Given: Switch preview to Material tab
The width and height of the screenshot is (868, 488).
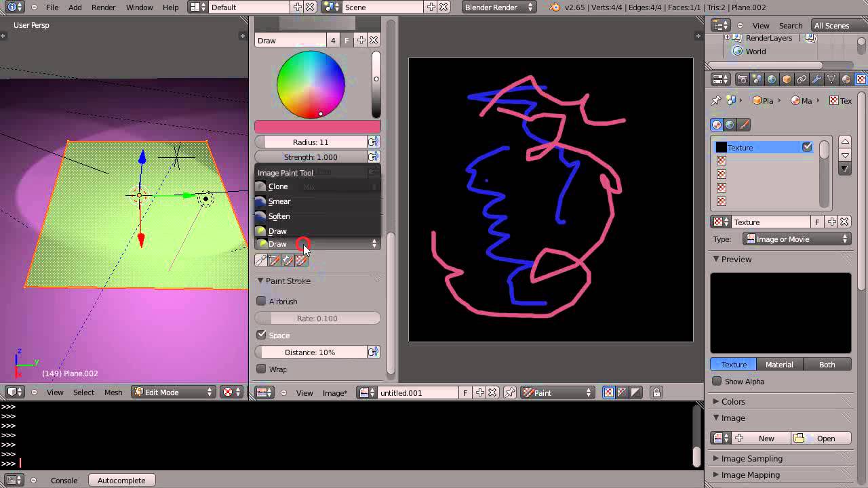Looking at the screenshot, I should 779,365.
